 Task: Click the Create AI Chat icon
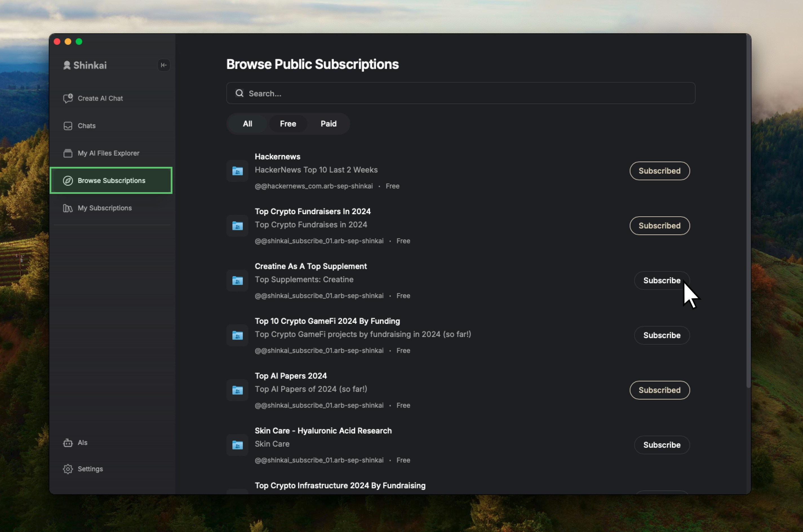click(x=68, y=98)
